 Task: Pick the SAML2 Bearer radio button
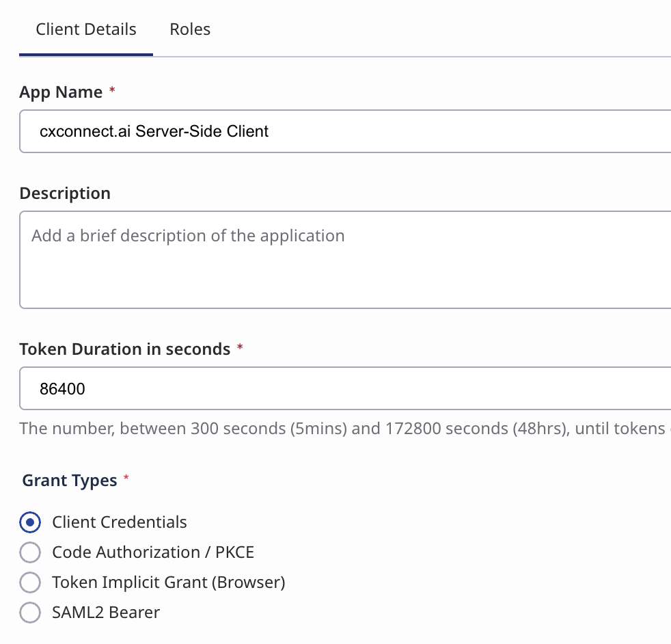pos(30,613)
